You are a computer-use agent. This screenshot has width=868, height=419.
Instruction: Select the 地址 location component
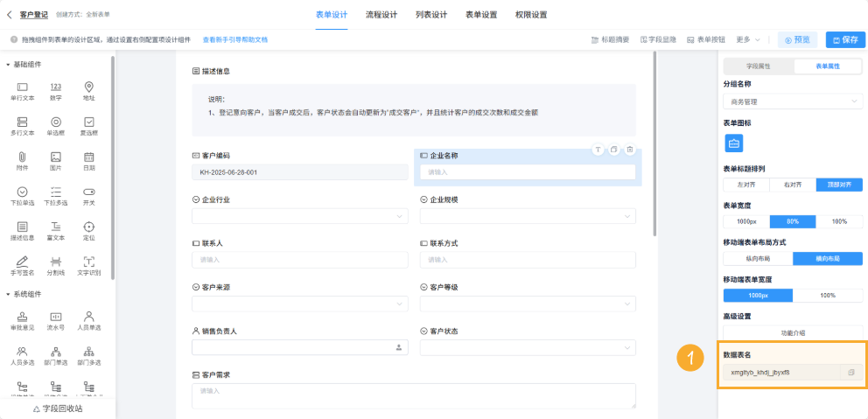click(x=88, y=91)
